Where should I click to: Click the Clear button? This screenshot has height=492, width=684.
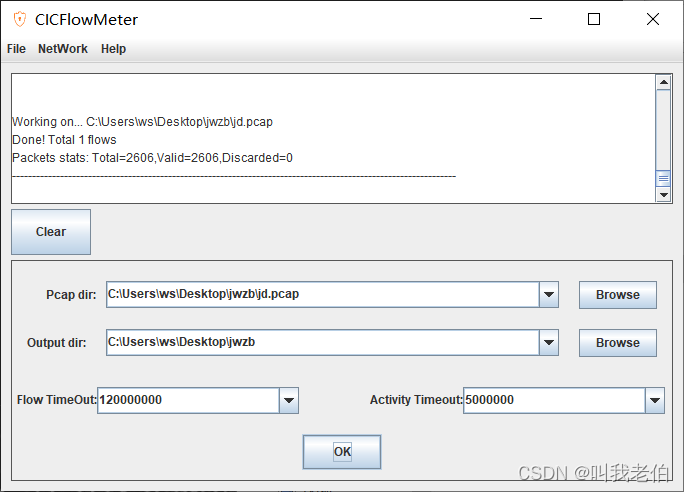51,232
